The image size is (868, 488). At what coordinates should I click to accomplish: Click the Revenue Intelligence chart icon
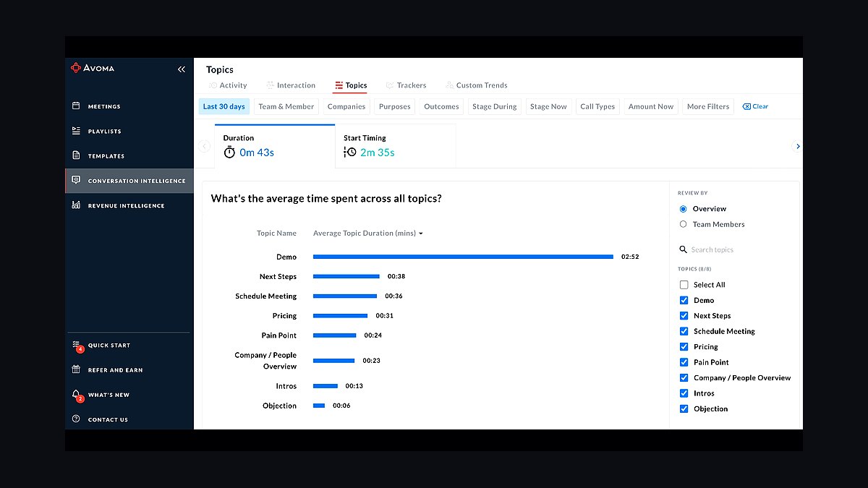(x=76, y=205)
